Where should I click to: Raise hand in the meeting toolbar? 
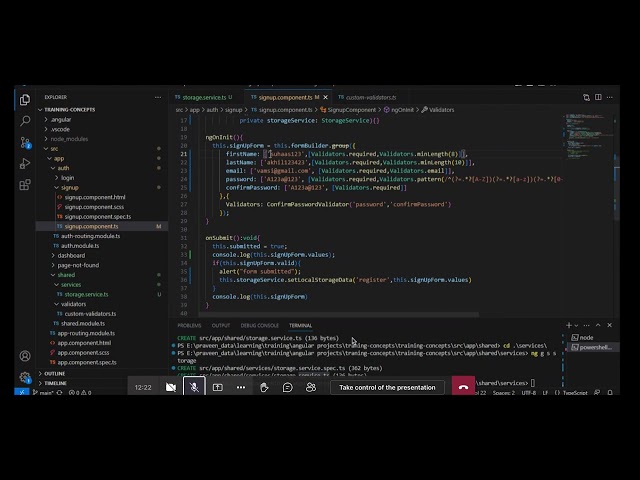click(x=264, y=387)
